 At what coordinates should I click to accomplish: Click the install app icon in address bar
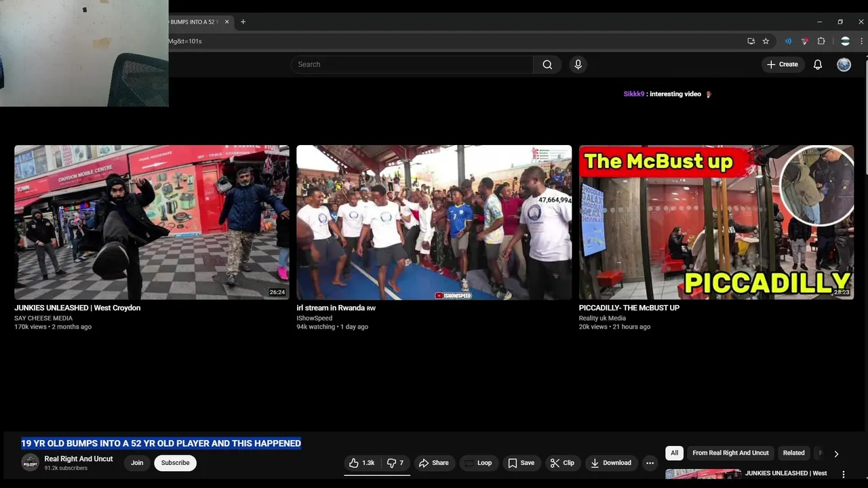click(x=751, y=41)
